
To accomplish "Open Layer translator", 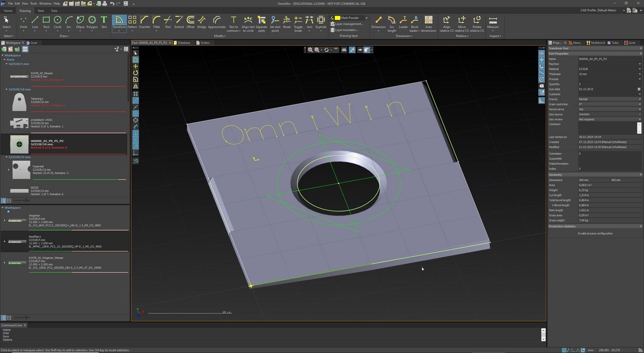I will (x=346, y=30).
